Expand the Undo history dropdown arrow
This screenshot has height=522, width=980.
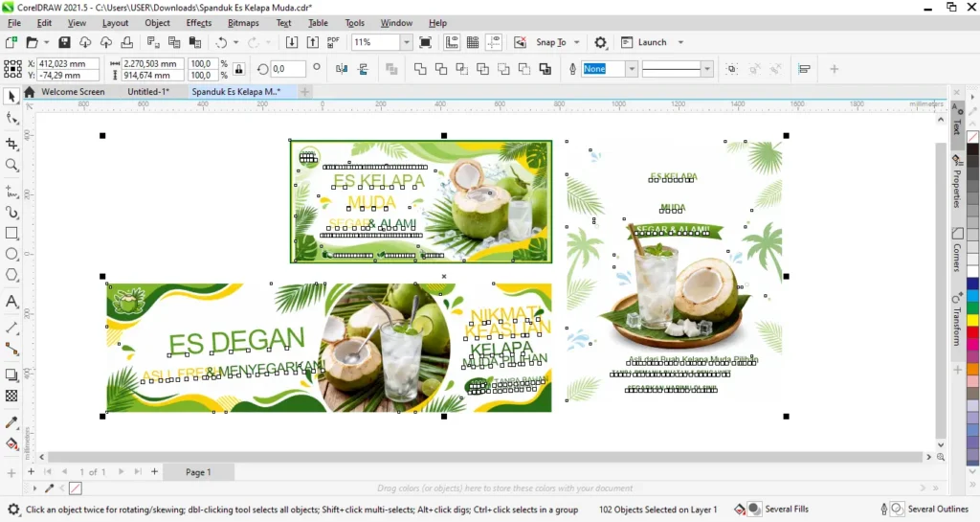pyautogui.click(x=235, y=42)
